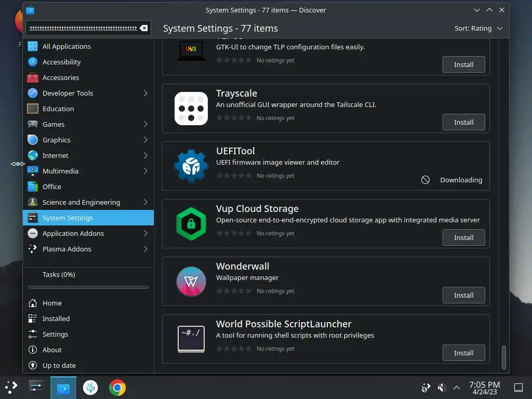The image size is (532, 399).
Task: Click the Wonderwall app icon
Action: pos(191,282)
